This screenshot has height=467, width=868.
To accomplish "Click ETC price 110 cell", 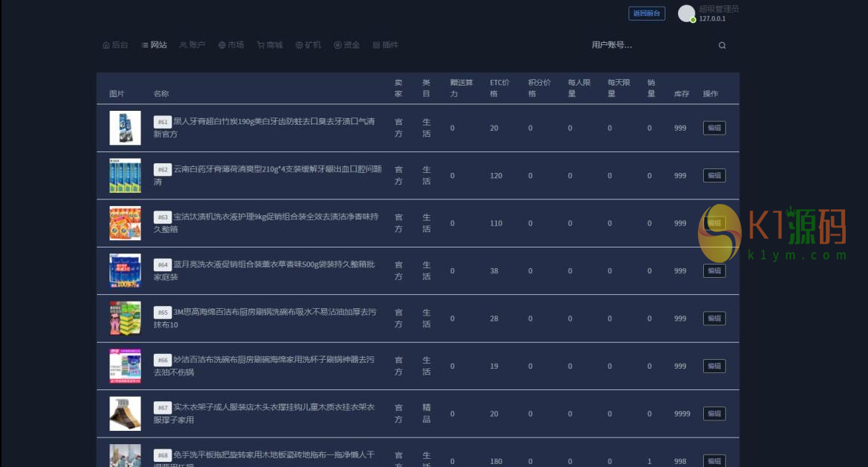I will pos(496,223).
